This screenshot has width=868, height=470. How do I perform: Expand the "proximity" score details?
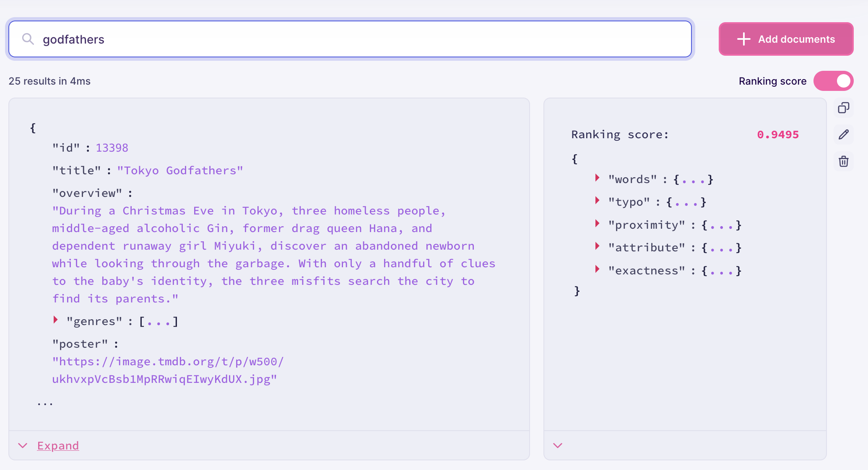click(x=597, y=224)
